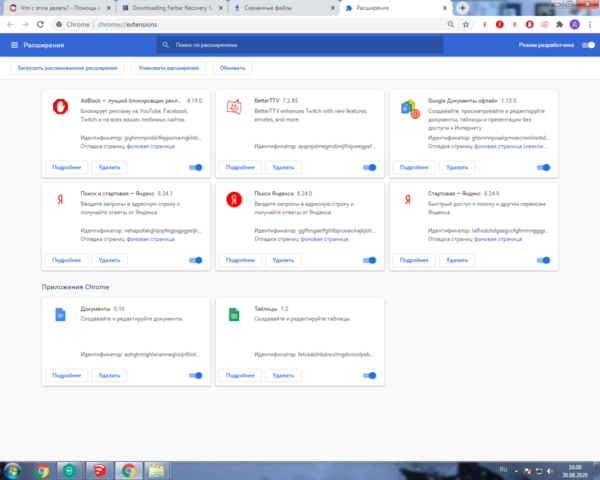Image resolution: width=600 pixels, height=480 pixels.
Task: Open the Extensions hamburger menu
Action: coord(14,45)
